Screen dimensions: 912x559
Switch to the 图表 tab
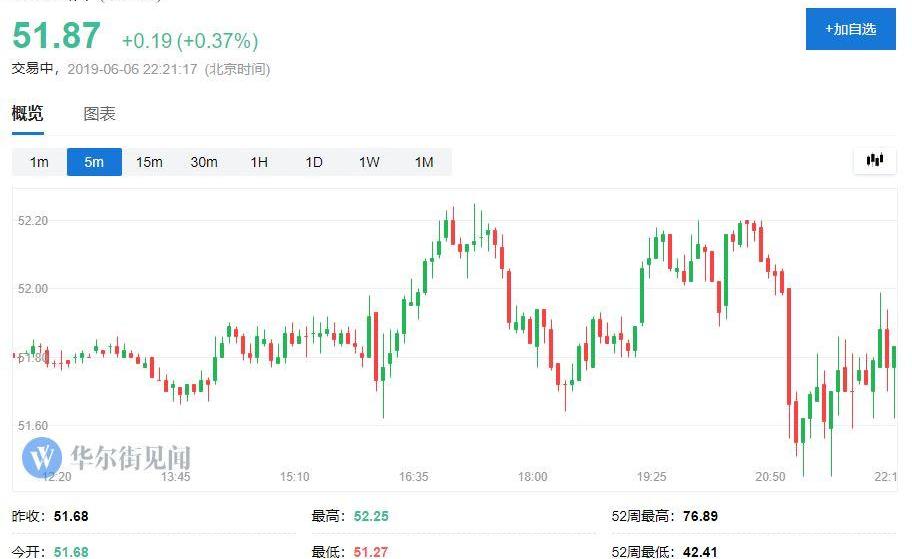pos(99,113)
